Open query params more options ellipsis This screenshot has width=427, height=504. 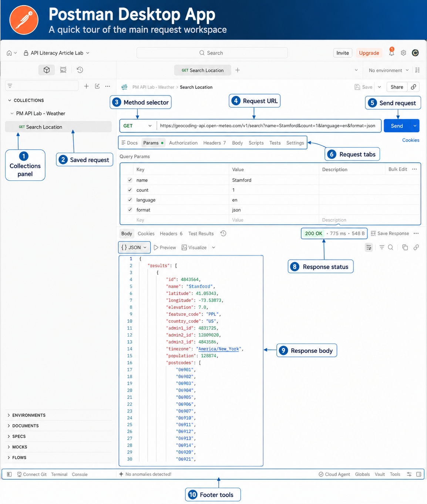[x=414, y=169]
